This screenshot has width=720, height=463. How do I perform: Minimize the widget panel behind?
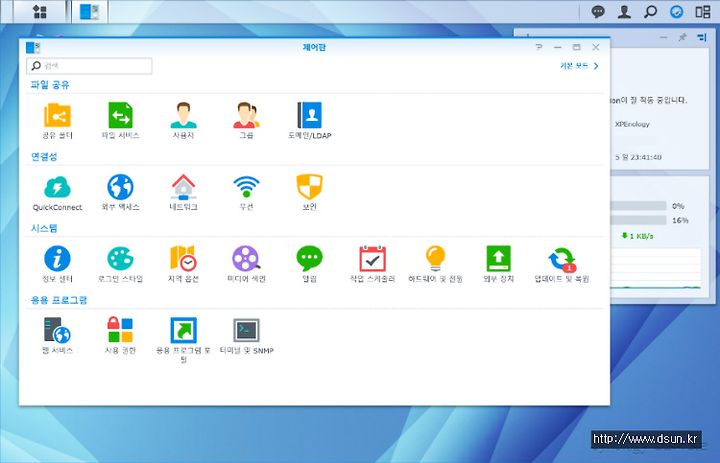pos(664,38)
